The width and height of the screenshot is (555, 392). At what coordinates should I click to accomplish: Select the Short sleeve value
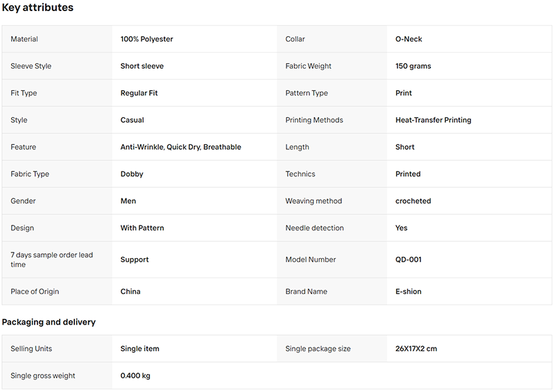(142, 66)
